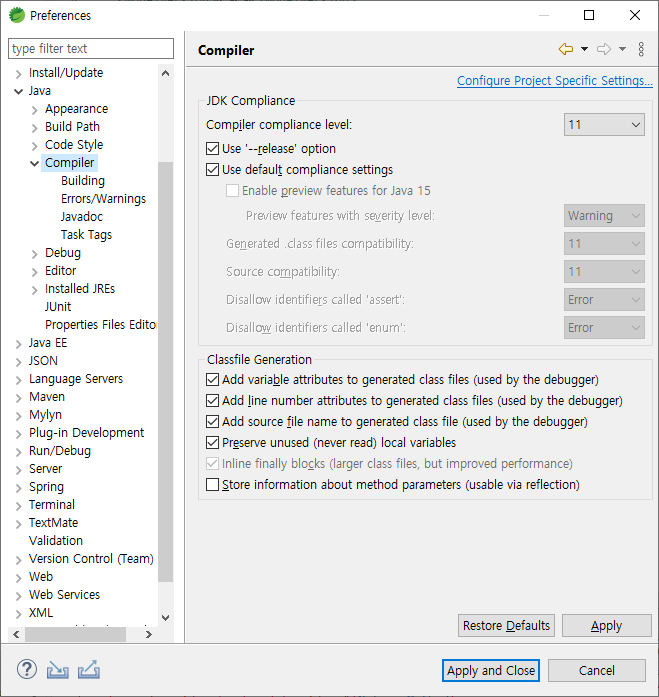Select Install/Update in preferences tree
The width and height of the screenshot is (659, 697).
pos(66,72)
